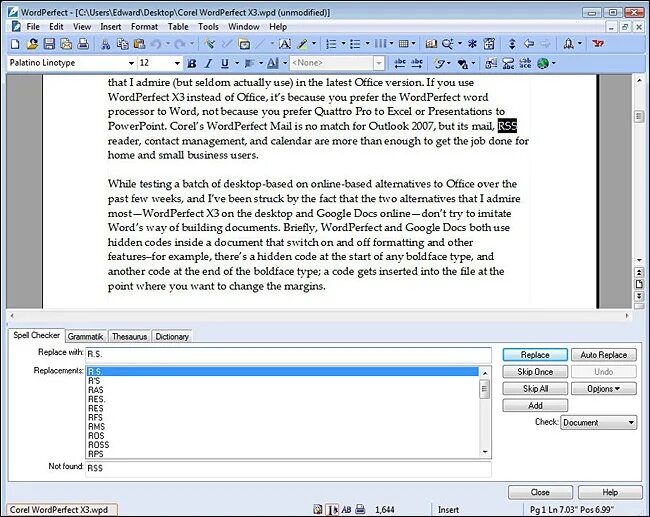Toggle underline formatting
Viewport: 650px width, 517px height.
coord(225,63)
